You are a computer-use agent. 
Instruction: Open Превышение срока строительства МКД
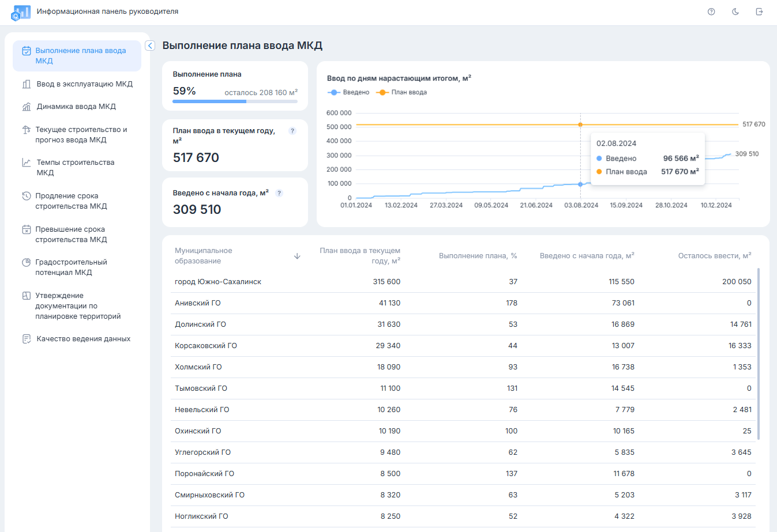click(77, 235)
